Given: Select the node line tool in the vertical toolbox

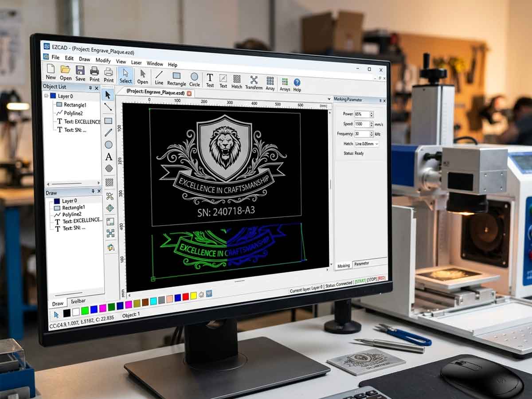Looking at the screenshot, I should coord(108,106).
